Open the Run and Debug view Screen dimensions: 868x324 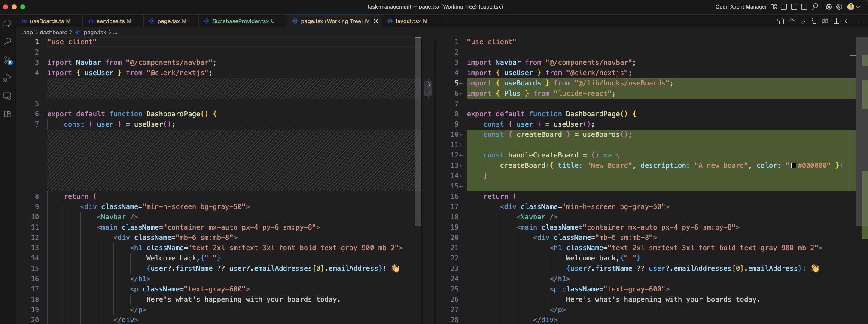pyautogui.click(x=7, y=78)
